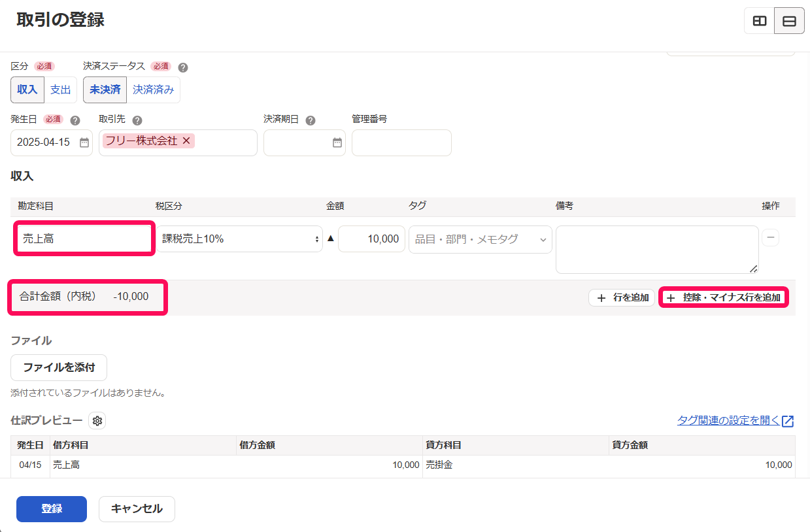Screen dimensions: 810x532
Task: Click the blue 登録 button
Action: click(x=52, y=508)
